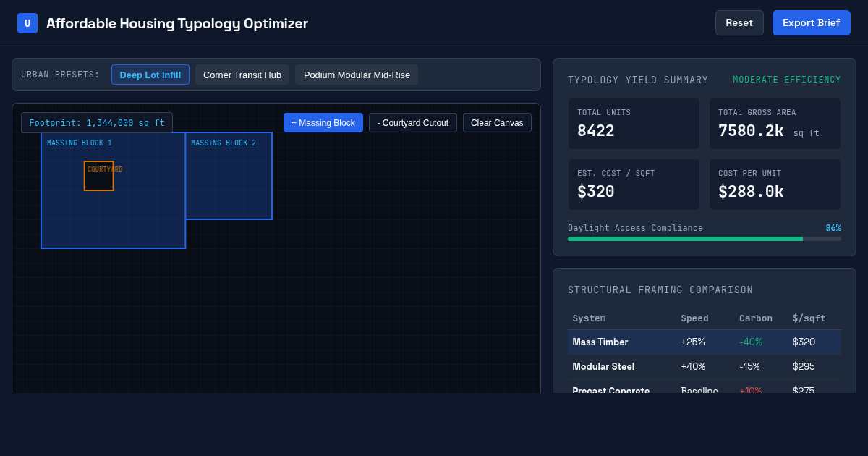
Task: Click the Carbon column header
Action: [756, 318]
